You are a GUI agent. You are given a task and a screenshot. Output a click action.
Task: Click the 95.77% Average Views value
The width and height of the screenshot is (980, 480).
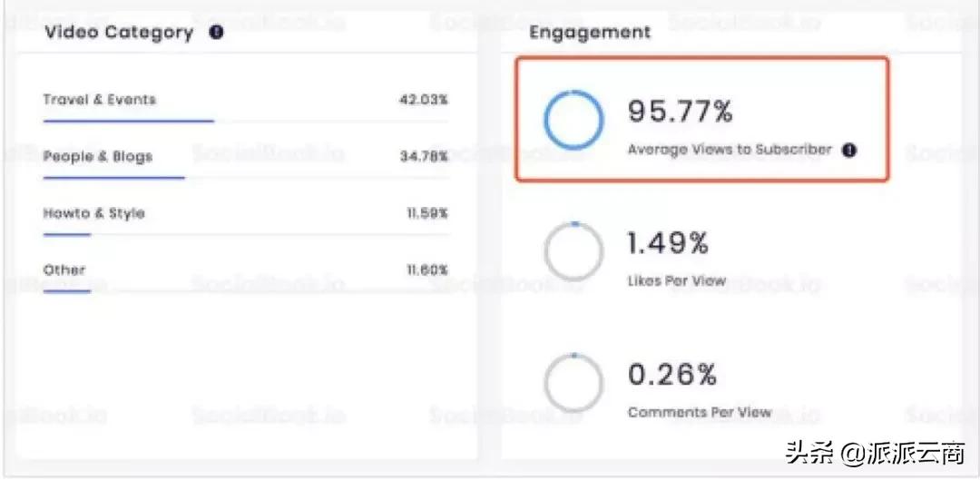680,112
